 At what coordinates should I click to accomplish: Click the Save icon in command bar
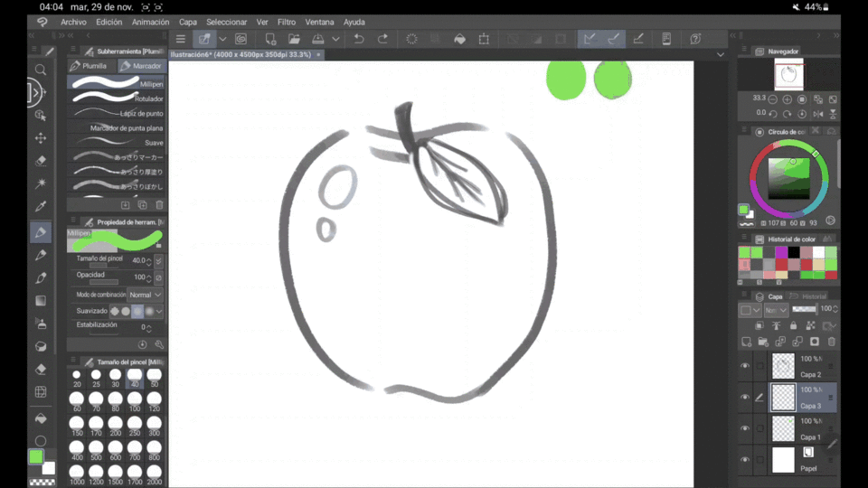[x=317, y=39]
